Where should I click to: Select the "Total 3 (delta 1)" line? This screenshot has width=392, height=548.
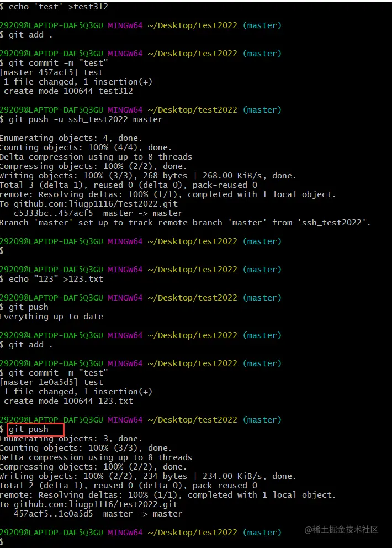pos(129,185)
